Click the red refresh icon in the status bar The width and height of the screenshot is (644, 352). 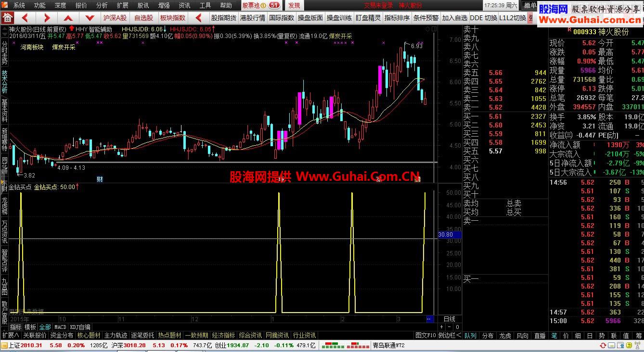pyautogui.click(x=603, y=345)
